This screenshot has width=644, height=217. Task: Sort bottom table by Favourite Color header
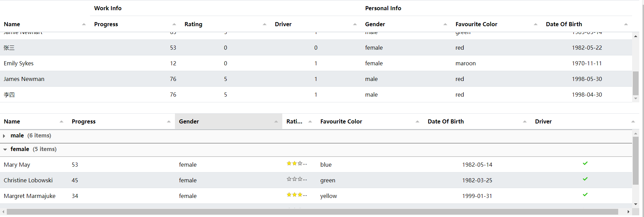pyautogui.click(x=341, y=122)
